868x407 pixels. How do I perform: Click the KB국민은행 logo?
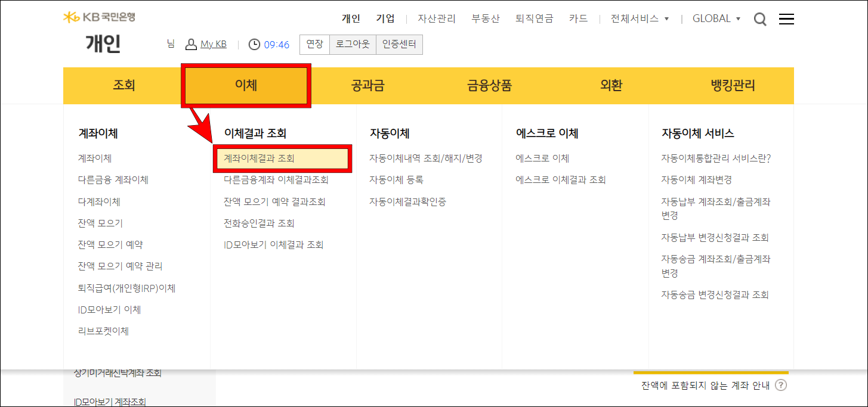[99, 17]
